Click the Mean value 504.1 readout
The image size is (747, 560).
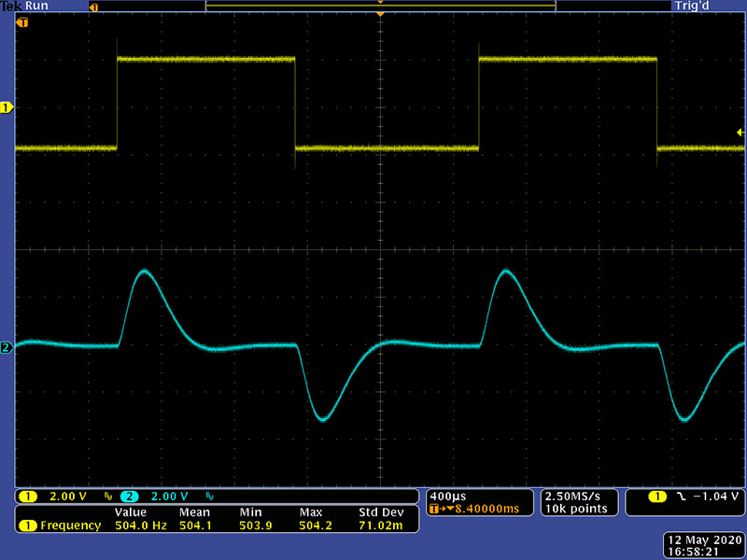point(196,525)
